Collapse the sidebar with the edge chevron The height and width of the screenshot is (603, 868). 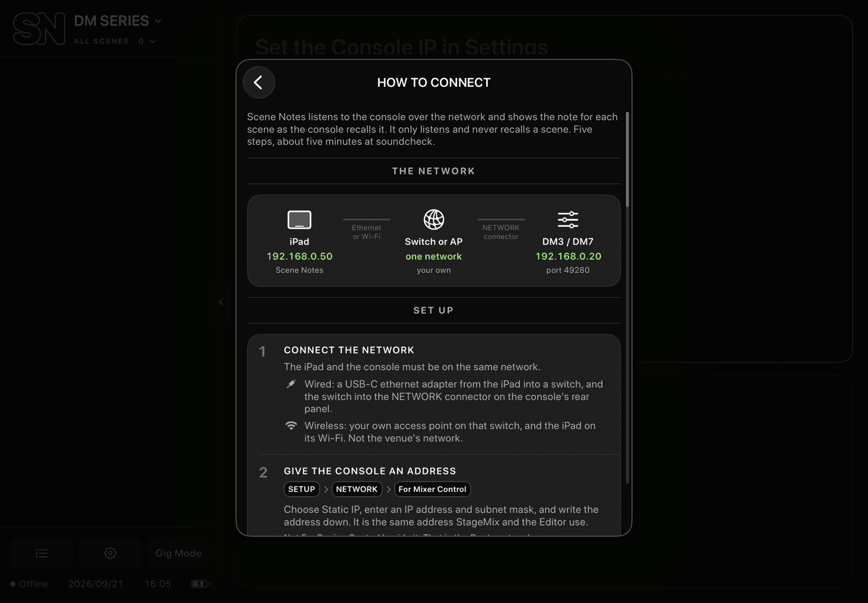tap(221, 301)
